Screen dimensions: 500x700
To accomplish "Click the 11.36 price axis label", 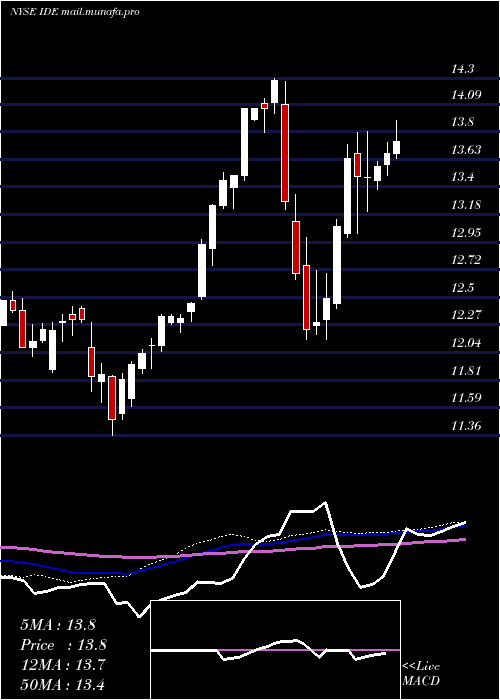I will (466, 426).
